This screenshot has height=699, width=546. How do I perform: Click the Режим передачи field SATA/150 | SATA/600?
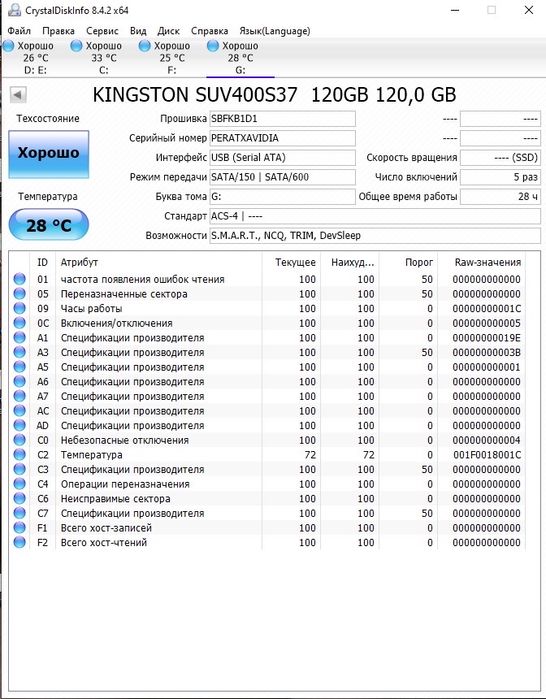(x=283, y=177)
